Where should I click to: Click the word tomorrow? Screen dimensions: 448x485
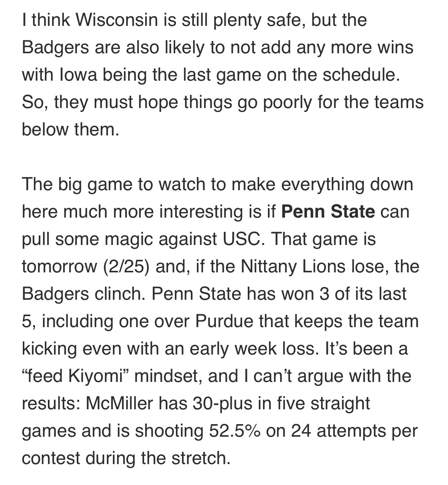point(59,267)
